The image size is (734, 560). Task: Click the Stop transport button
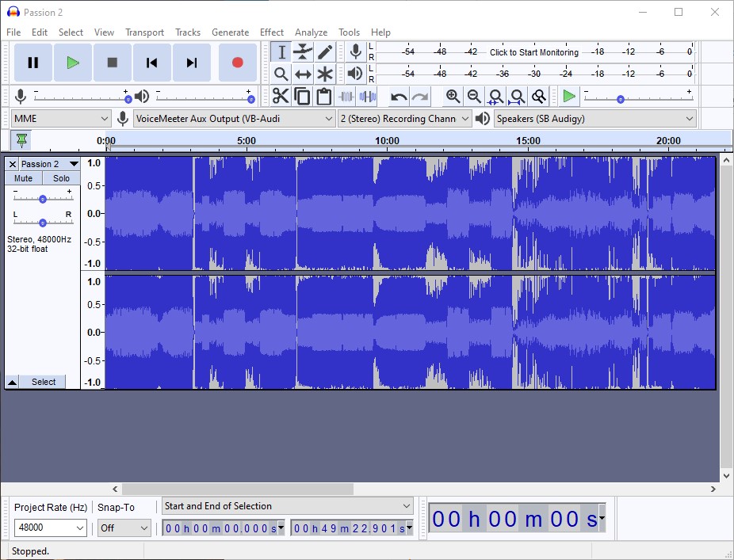(113, 63)
